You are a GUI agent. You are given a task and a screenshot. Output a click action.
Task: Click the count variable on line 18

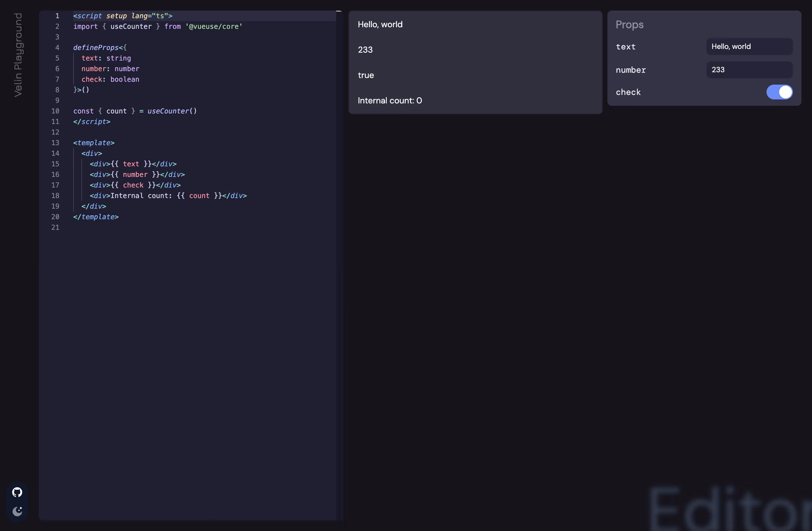pos(199,195)
